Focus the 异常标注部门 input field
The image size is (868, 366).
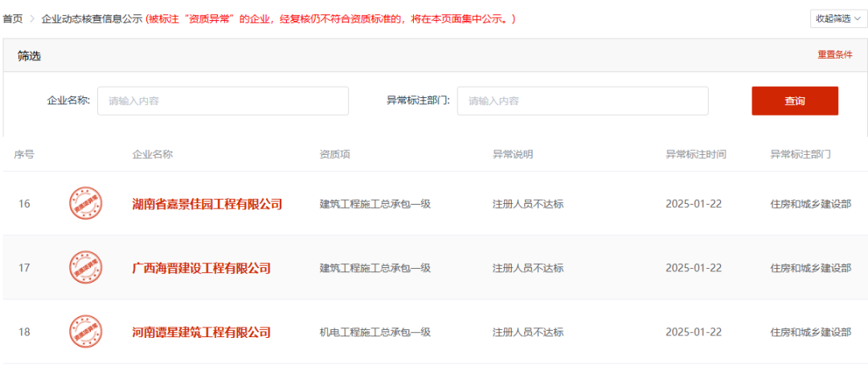[582, 101]
